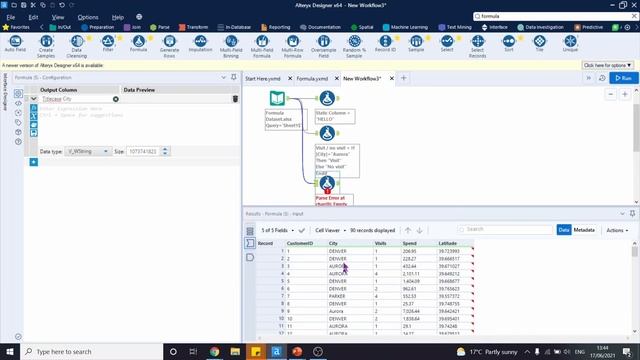Viewport: 640px width, 360px height.
Task: Zoom out the canvas with minus button
Action: tap(611, 94)
